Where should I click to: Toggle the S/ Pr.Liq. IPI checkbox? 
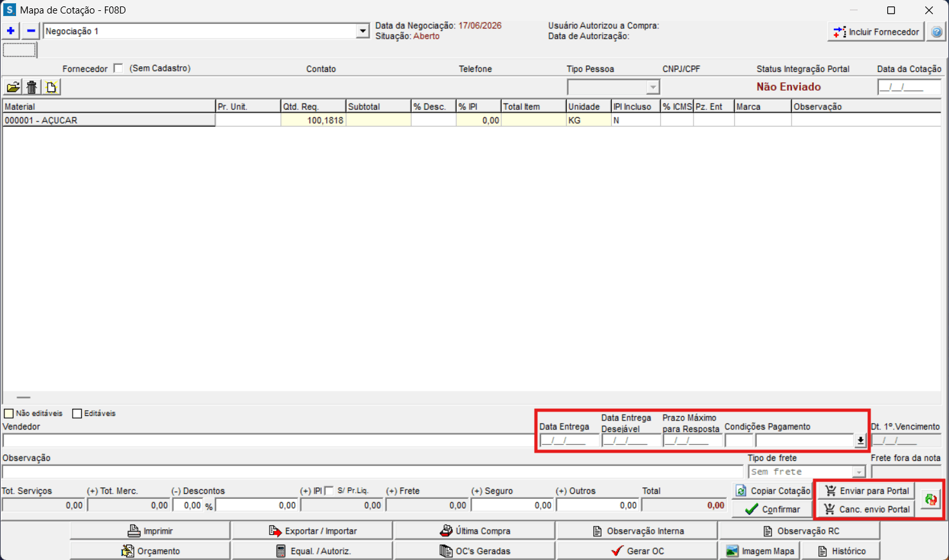coord(329,491)
